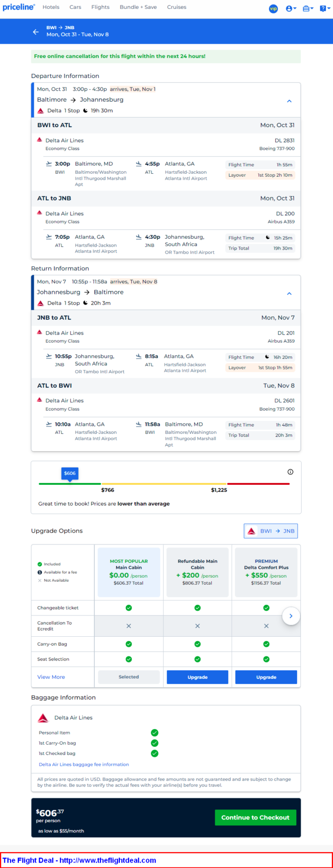The height and width of the screenshot is (868, 333).
Task: Click the 1st Checked bag checkmark
Action: tap(155, 753)
